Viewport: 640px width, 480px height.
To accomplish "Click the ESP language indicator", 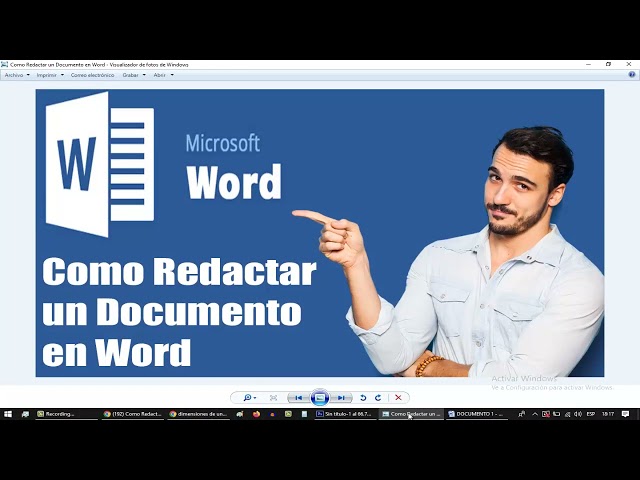I will pyautogui.click(x=590, y=414).
